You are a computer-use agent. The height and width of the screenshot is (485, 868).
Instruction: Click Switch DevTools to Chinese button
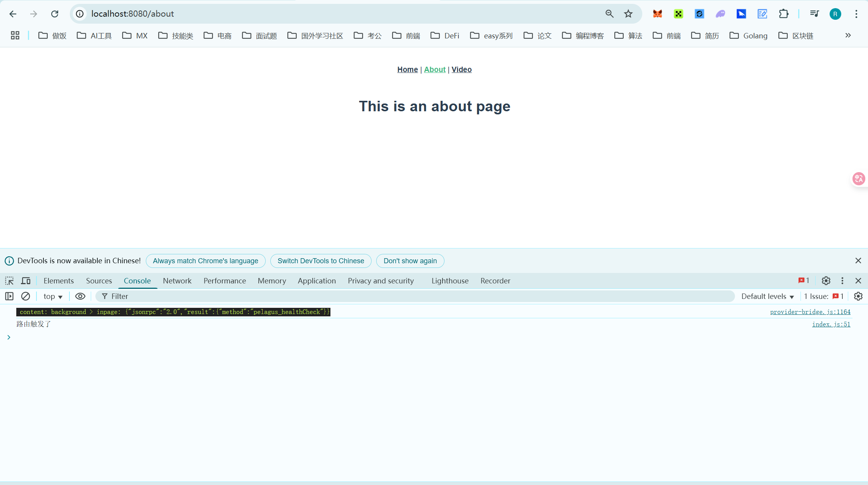[320, 261]
